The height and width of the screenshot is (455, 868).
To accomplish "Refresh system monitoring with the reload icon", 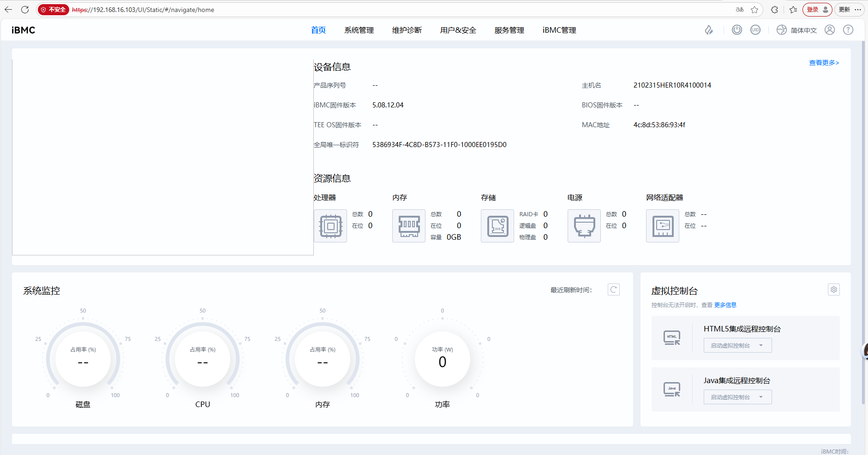I will click(x=613, y=290).
